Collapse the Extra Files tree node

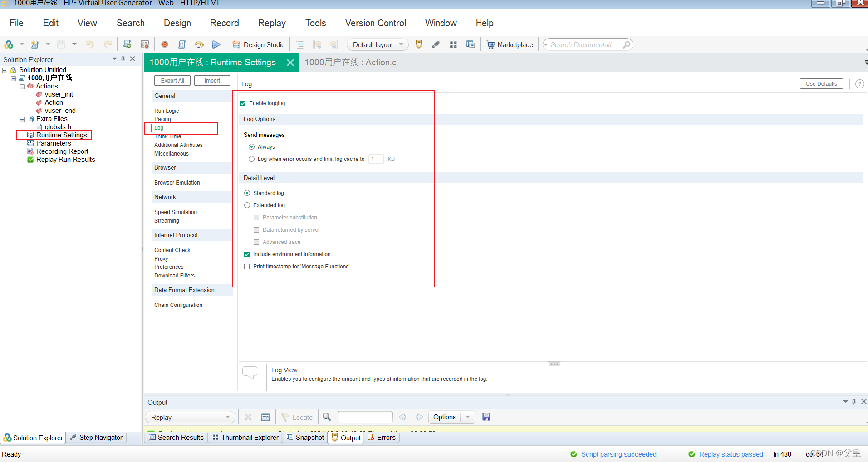[22, 119]
